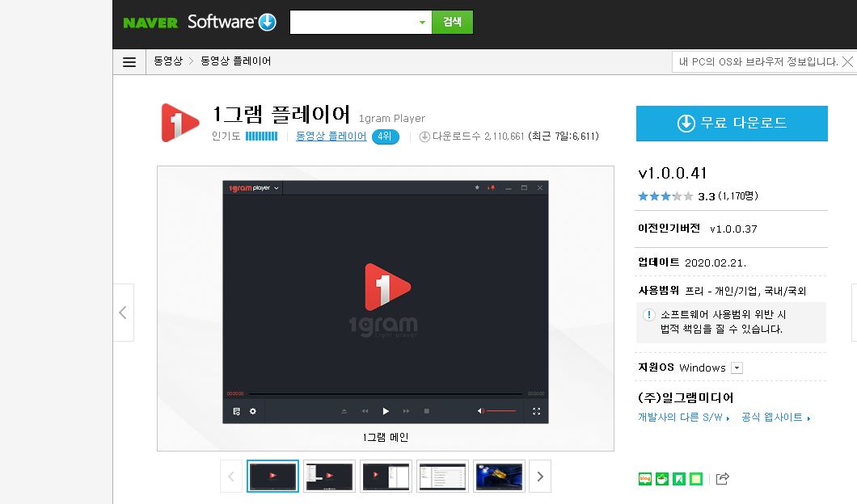Click the company name (주)일그램미디어
Screen dimensions: 857x504
tap(686, 397)
